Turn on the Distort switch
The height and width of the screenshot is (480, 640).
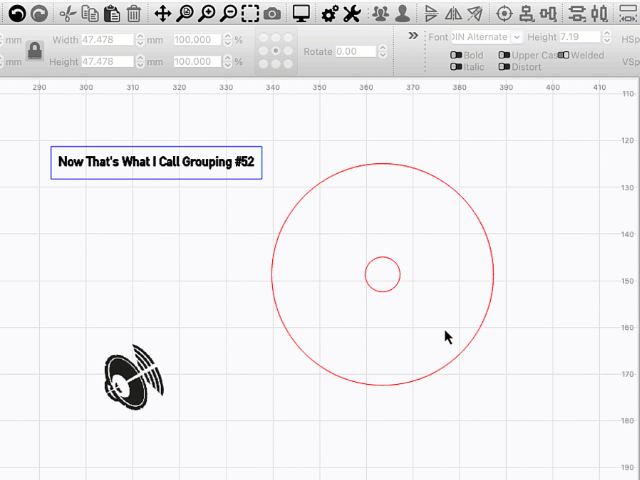coord(505,67)
